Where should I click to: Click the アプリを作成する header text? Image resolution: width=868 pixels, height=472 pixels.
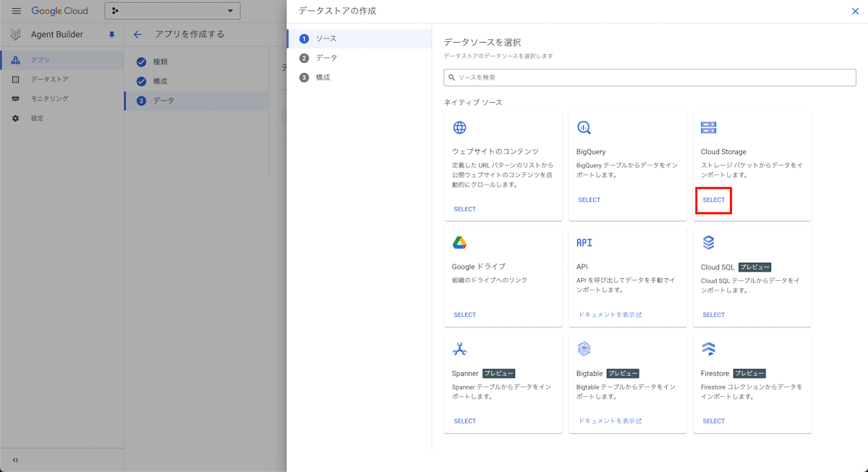[x=190, y=34]
